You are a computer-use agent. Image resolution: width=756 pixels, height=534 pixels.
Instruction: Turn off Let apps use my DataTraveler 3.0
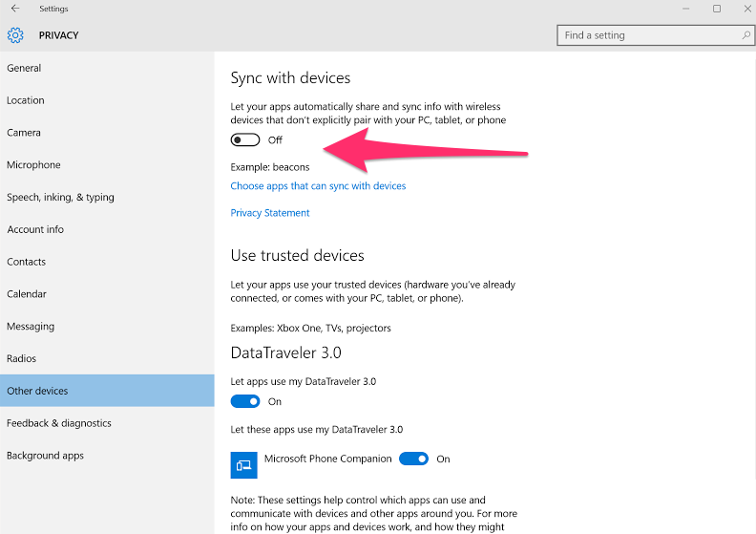tap(245, 401)
